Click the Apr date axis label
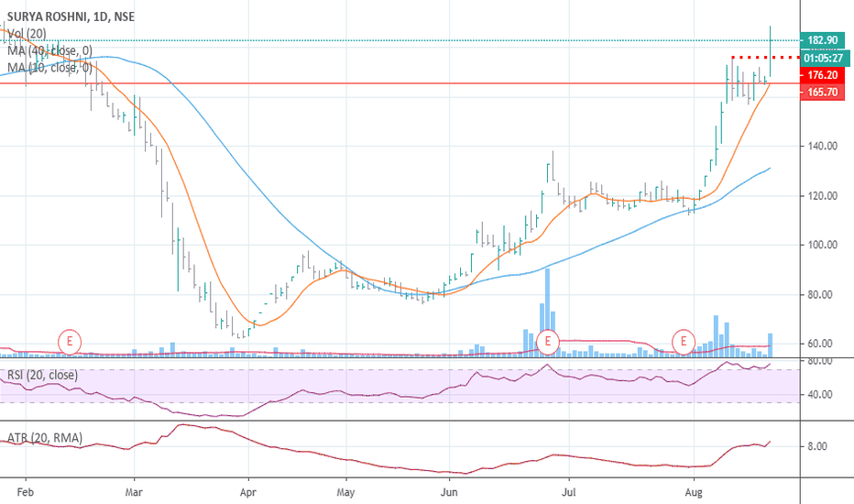Viewport: 854px width, 504px height. [x=247, y=493]
